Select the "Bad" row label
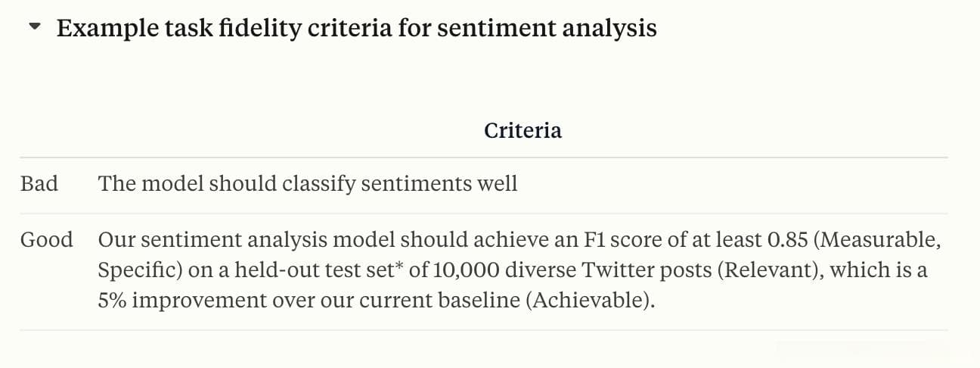 point(39,183)
